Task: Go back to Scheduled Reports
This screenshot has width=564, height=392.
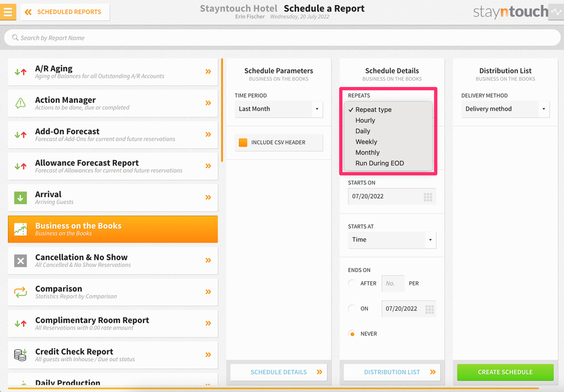Action: pyautogui.click(x=65, y=12)
